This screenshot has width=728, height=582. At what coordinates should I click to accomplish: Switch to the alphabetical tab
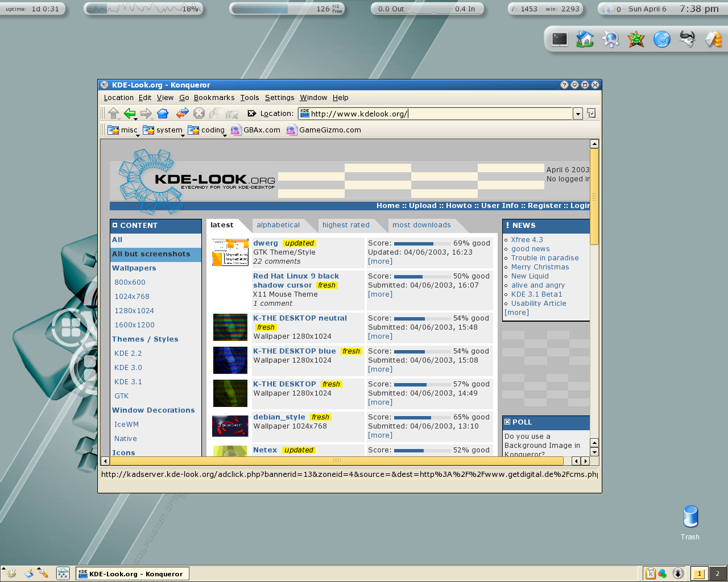278,225
